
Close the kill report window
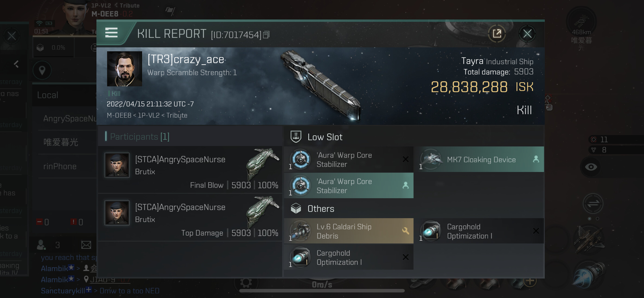click(527, 33)
